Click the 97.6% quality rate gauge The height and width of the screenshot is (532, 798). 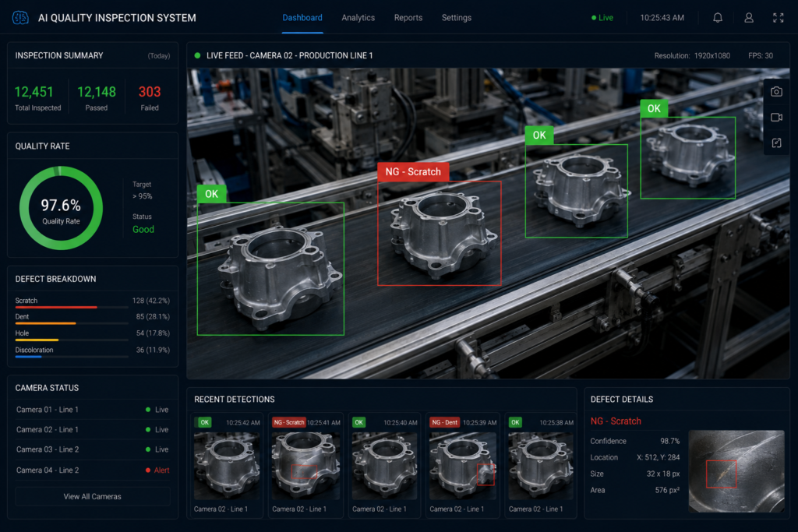point(61,208)
